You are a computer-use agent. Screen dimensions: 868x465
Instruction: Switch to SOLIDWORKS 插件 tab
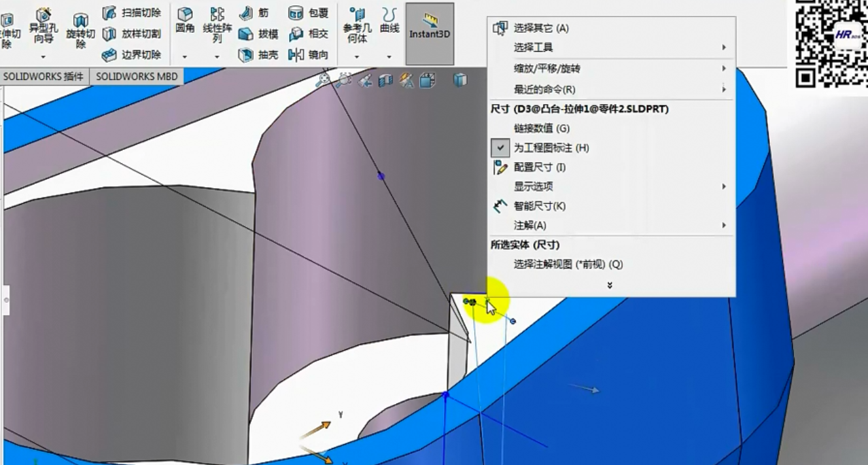(43, 77)
